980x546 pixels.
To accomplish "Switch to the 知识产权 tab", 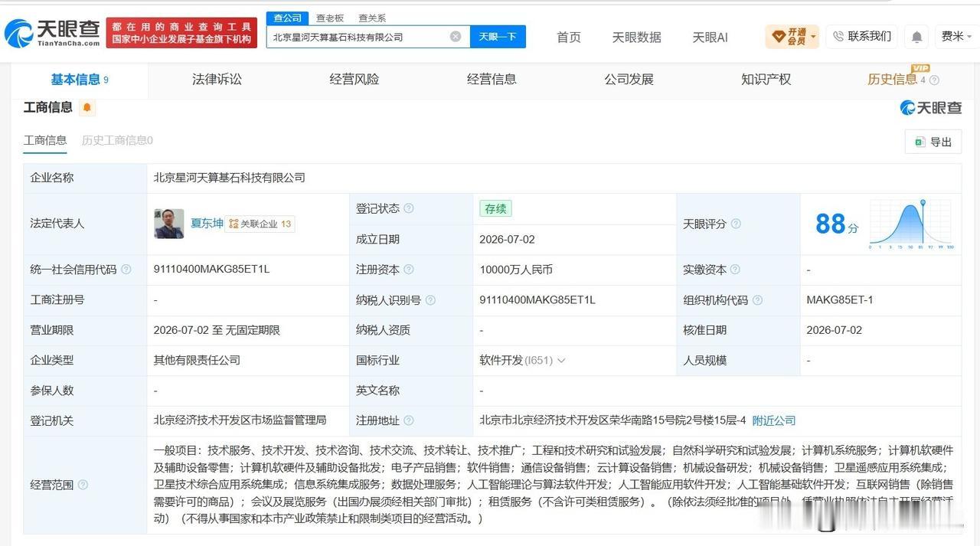I will pyautogui.click(x=766, y=79).
